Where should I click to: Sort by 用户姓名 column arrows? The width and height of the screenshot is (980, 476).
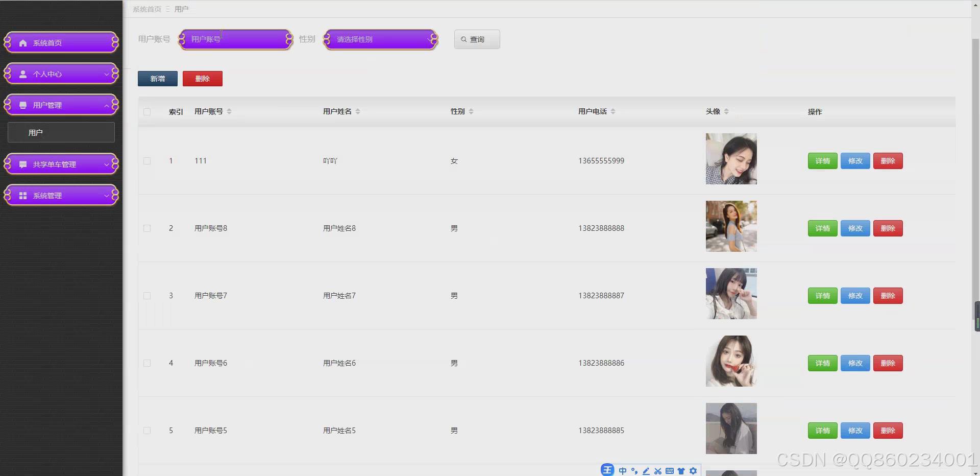click(358, 111)
